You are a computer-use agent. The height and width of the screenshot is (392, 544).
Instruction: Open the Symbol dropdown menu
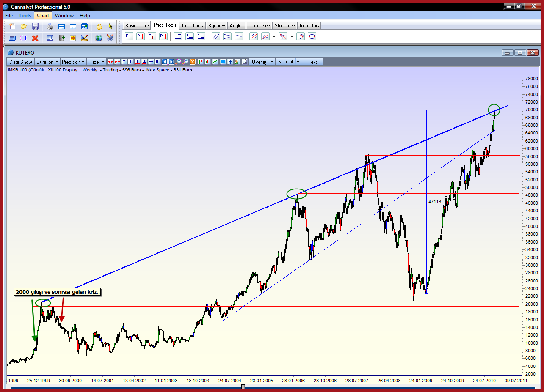click(288, 62)
